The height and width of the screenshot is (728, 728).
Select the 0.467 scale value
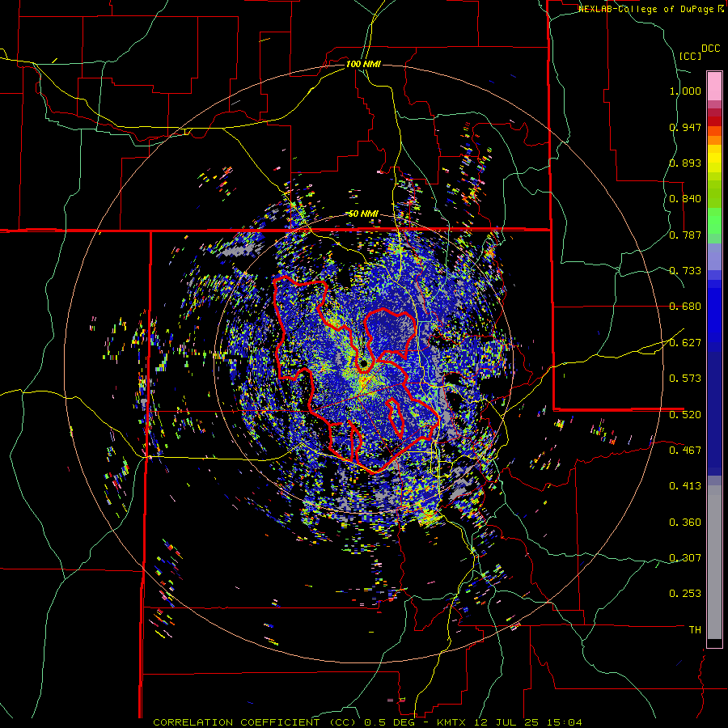[685, 450]
